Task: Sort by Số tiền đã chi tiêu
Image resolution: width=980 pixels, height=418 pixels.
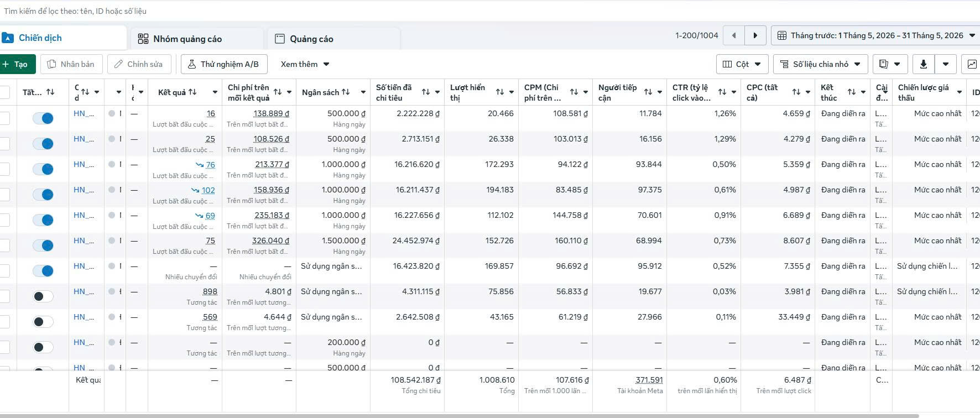Action: (x=426, y=92)
